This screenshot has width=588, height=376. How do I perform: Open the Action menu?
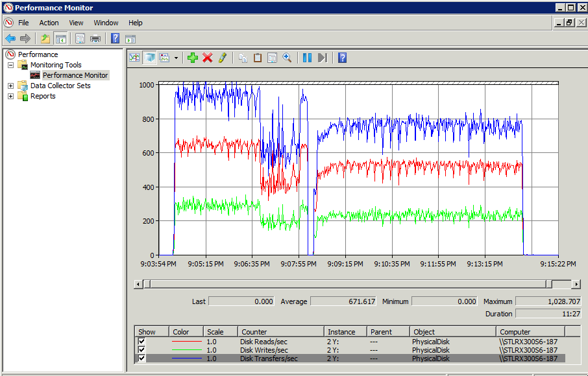(x=49, y=23)
